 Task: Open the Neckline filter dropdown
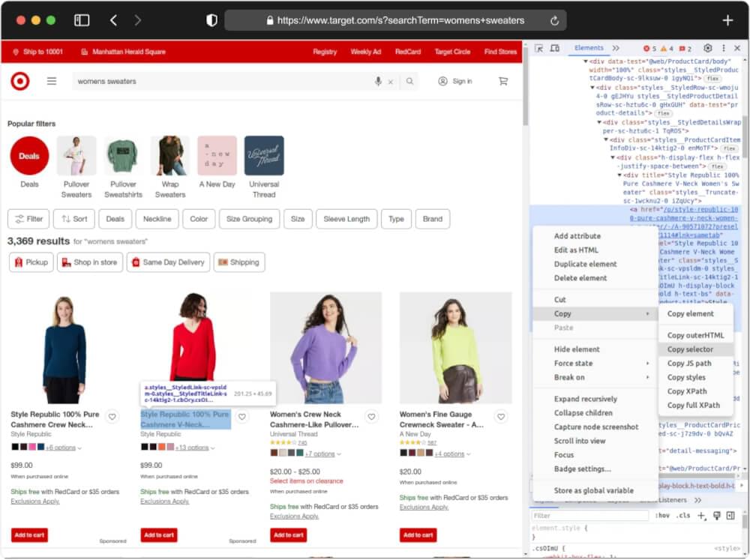click(157, 219)
